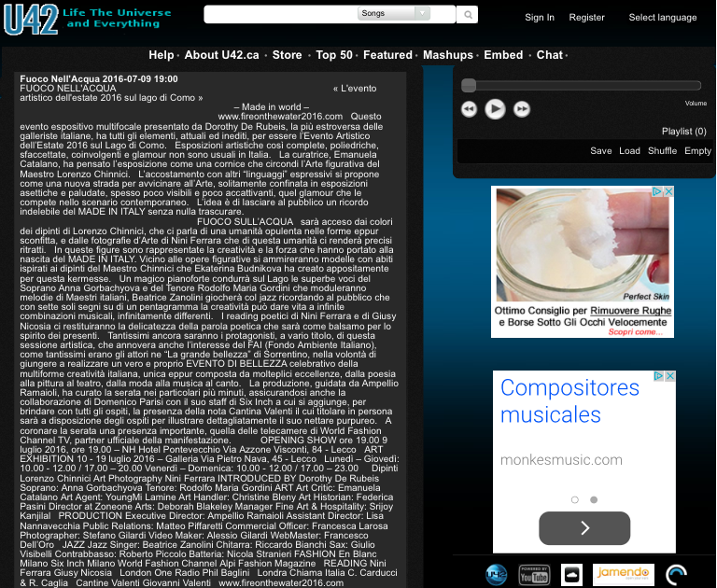Viewport: 717px width, 588px height.
Task: Click into the search text field
Action: click(280, 14)
